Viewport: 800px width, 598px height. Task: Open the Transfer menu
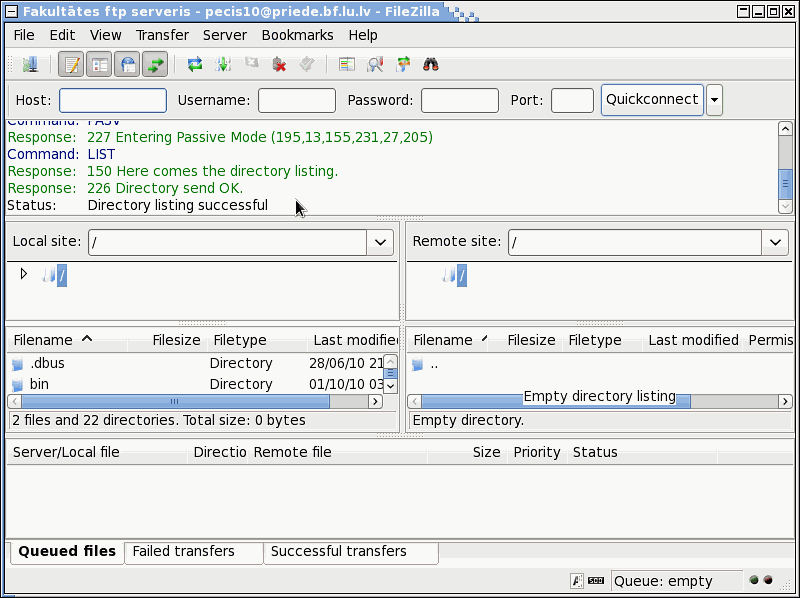pos(162,35)
